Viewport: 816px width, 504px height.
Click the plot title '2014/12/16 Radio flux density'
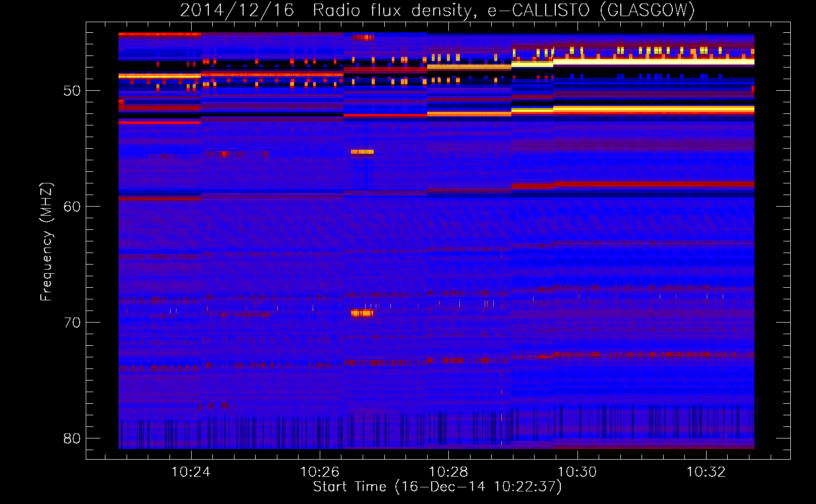coord(437,10)
